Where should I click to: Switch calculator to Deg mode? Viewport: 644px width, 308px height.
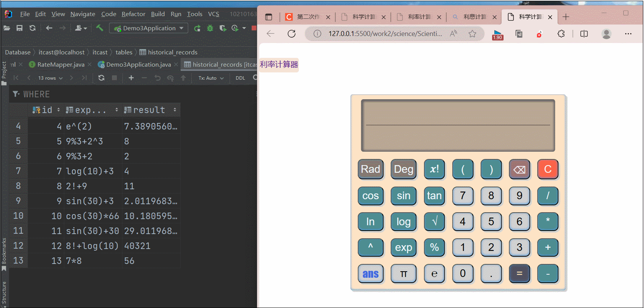click(x=403, y=169)
